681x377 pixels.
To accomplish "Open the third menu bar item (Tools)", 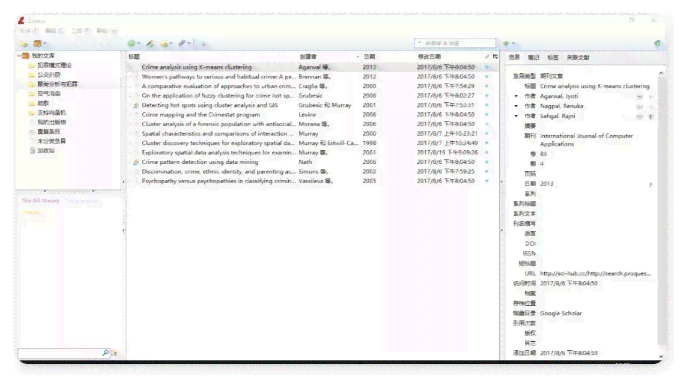I will pos(81,31).
